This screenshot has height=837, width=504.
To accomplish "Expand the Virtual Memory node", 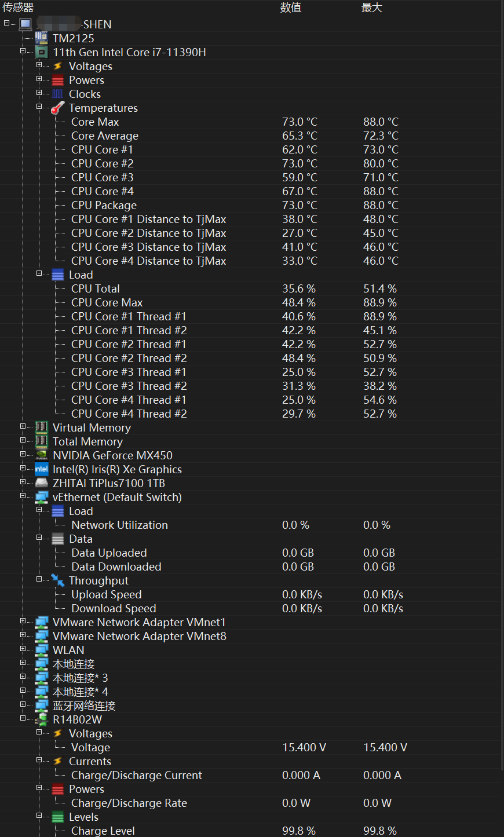I will (x=23, y=426).
